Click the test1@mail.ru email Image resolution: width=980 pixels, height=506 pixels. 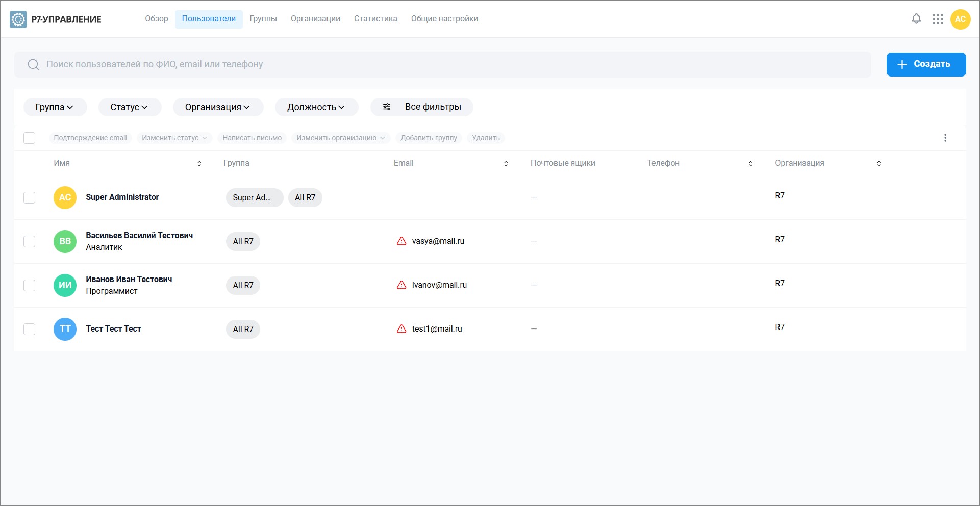pos(437,329)
